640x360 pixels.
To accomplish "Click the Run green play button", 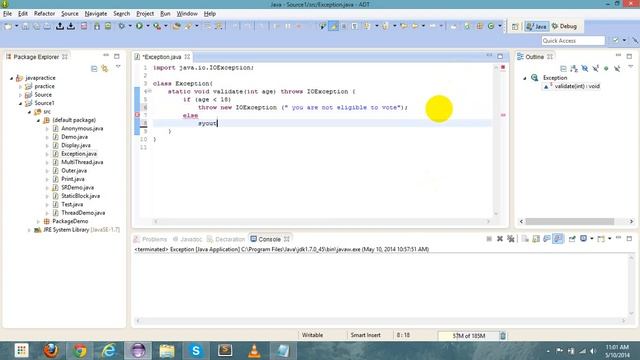I will coord(140,26).
